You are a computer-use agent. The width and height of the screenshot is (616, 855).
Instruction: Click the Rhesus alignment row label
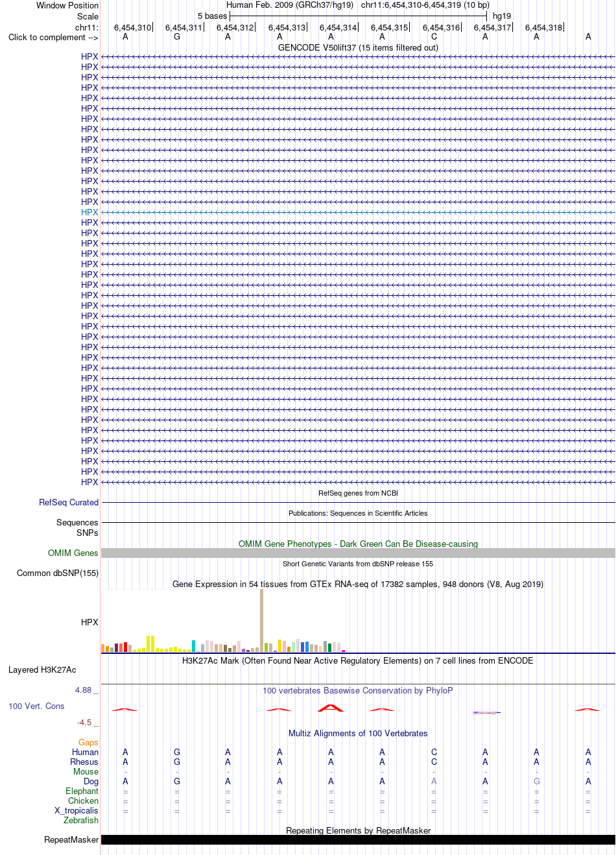coord(84,762)
